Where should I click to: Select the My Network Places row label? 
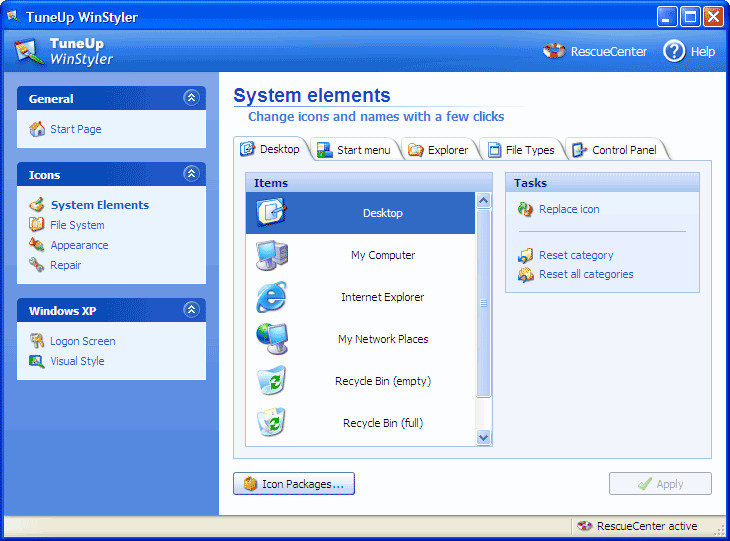click(x=383, y=339)
